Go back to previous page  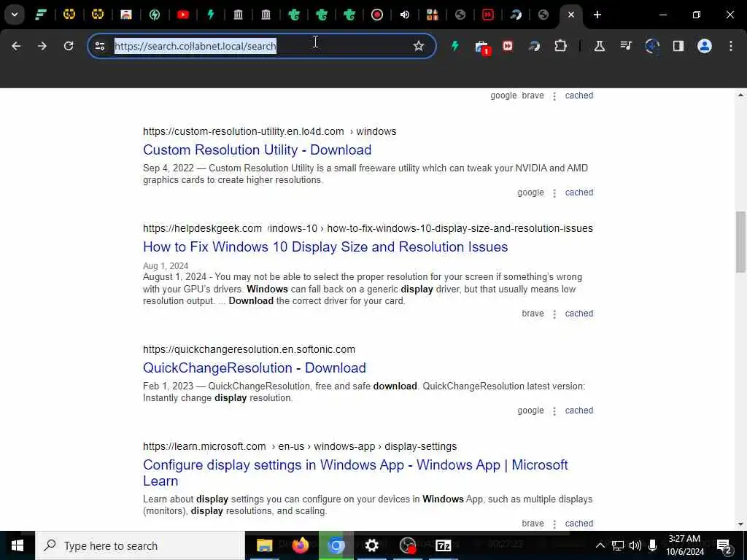point(16,46)
